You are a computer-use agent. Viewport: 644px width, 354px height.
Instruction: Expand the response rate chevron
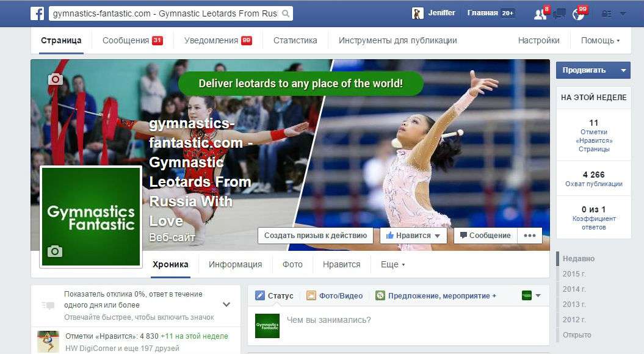tap(226, 305)
